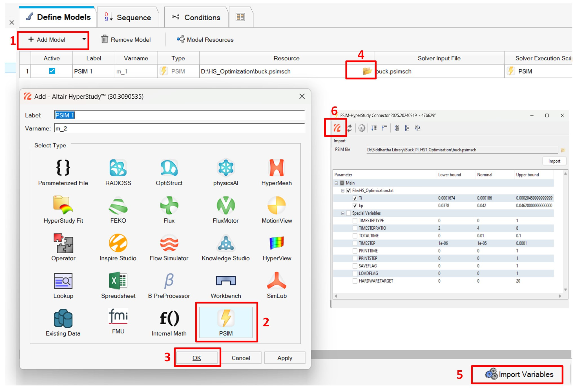Open the gear settings icon in Connector
The image size is (575, 392).
[x=362, y=128]
